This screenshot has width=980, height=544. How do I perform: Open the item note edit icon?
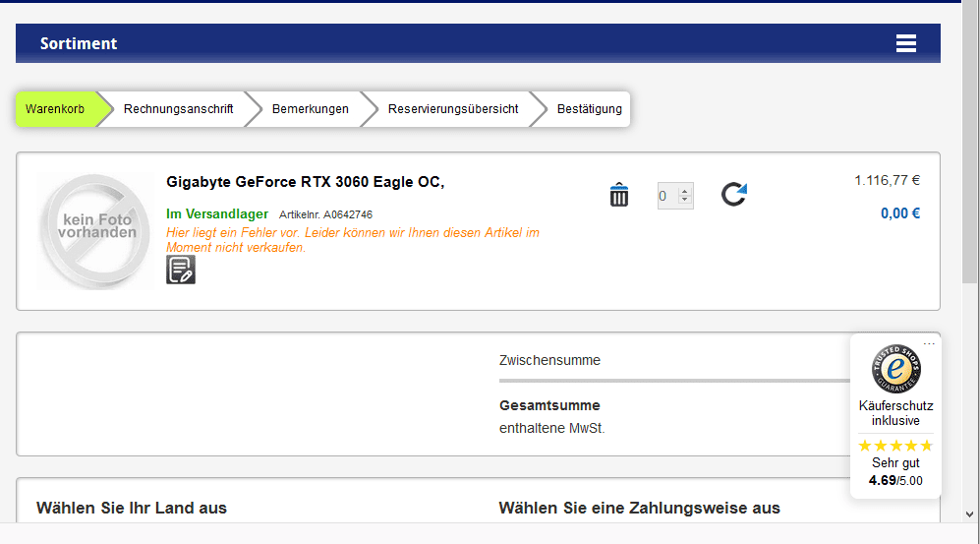(x=181, y=270)
